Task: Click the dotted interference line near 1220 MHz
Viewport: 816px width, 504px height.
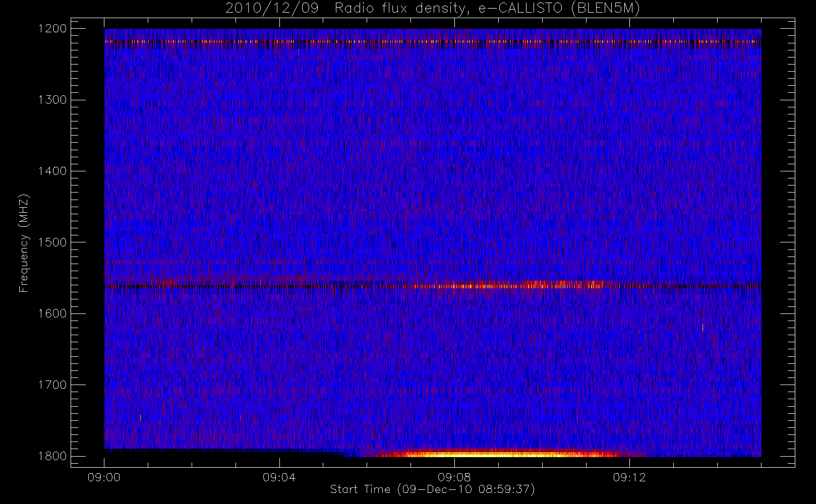Action: (433, 41)
